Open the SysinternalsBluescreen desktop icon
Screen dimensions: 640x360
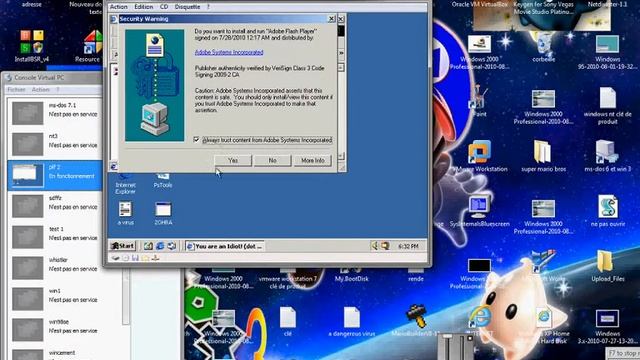point(480,211)
